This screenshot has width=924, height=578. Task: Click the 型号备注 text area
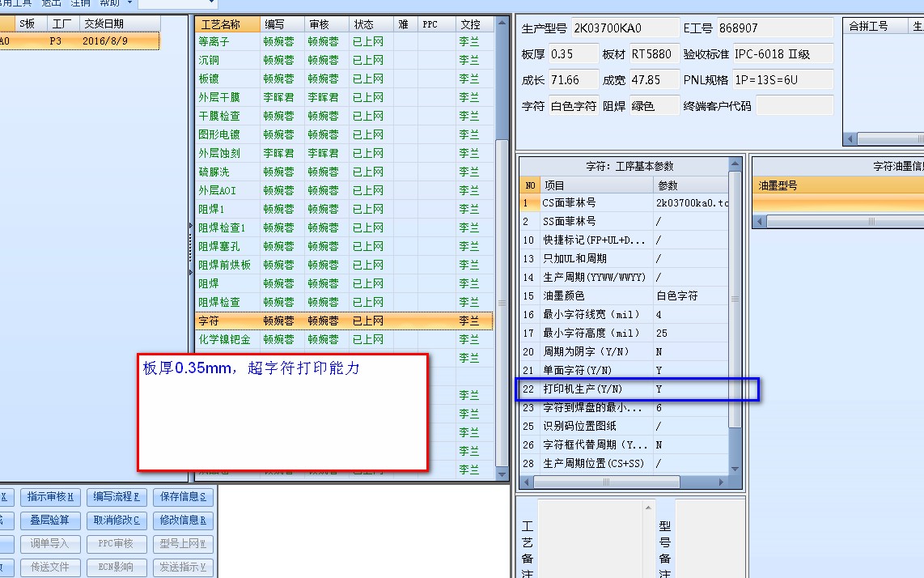click(710, 539)
